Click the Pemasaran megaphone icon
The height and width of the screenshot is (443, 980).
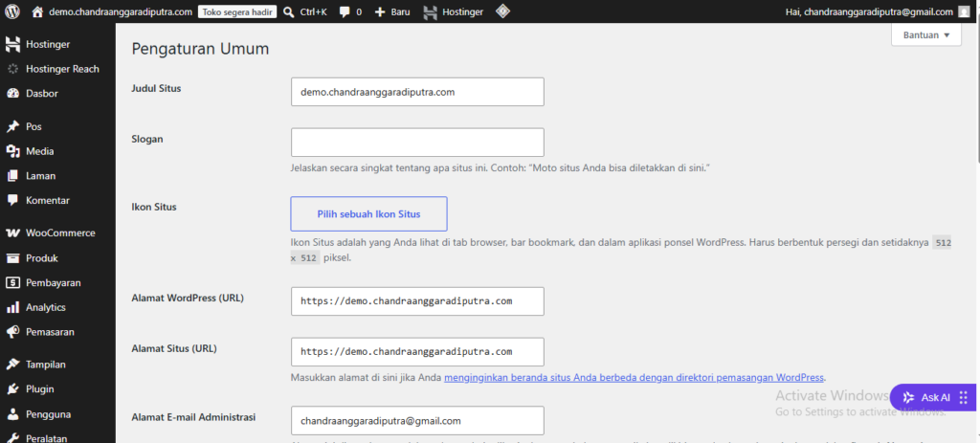(12, 332)
